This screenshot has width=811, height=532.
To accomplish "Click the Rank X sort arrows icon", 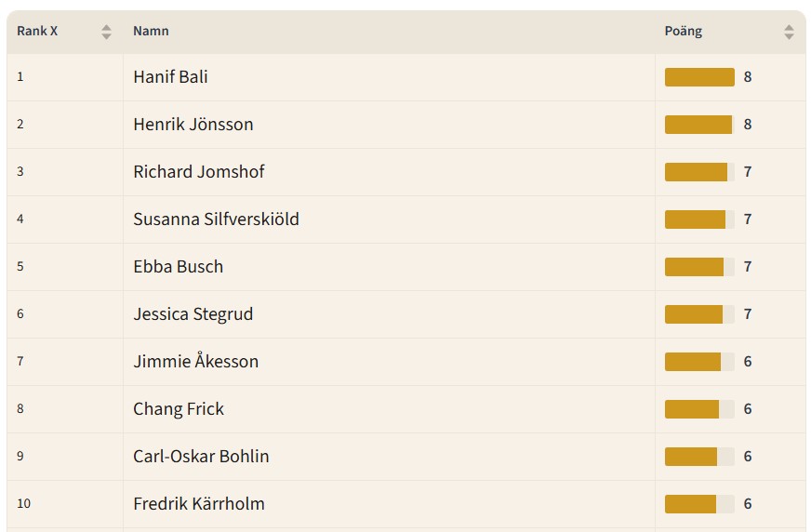I will click(x=106, y=32).
